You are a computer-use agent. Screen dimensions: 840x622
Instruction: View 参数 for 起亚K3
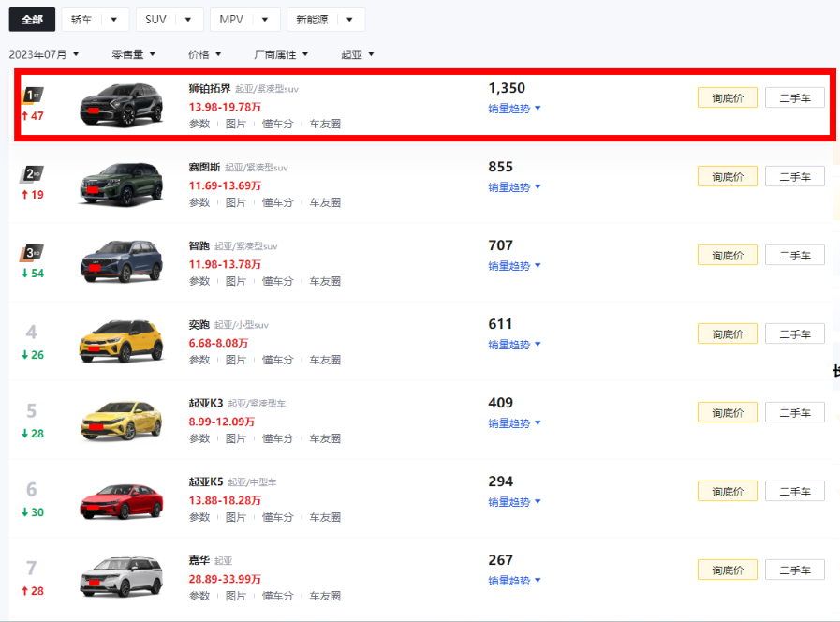coord(199,439)
